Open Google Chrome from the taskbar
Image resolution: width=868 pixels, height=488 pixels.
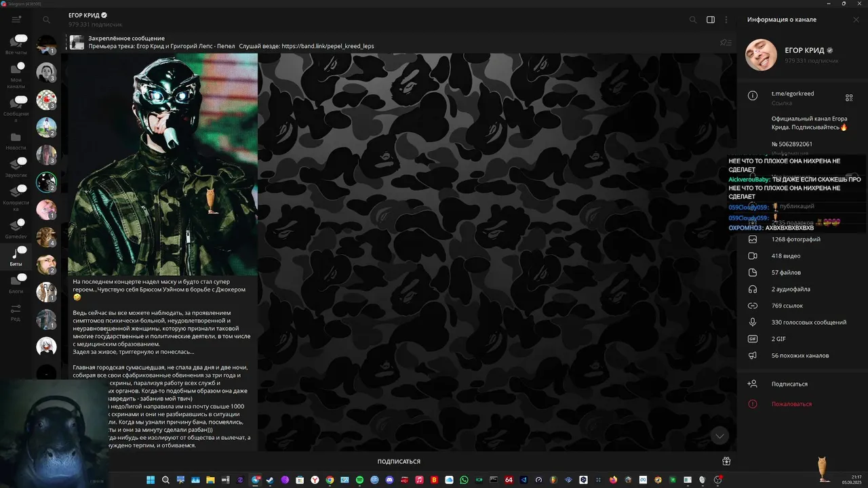(330, 480)
